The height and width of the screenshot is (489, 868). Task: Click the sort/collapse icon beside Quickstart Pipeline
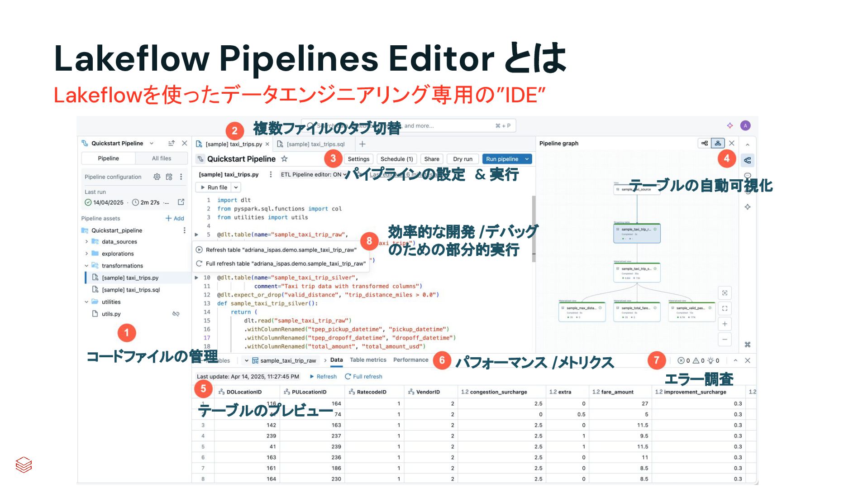(x=172, y=144)
